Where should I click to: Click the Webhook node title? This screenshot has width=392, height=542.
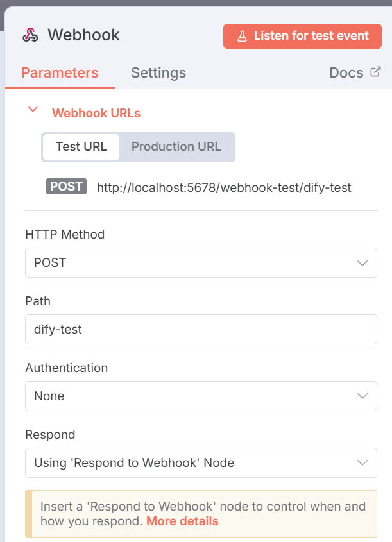pyautogui.click(x=83, y=35)
